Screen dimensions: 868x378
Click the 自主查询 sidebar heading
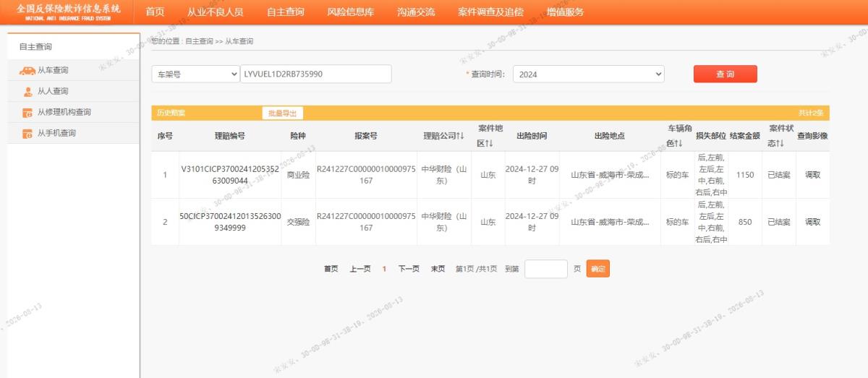pyautogui.click(x=35, y=47)
